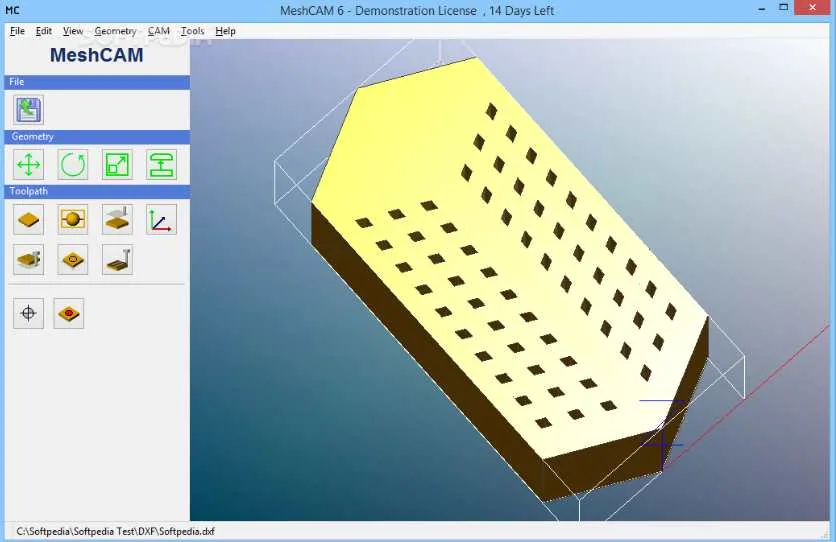Viewport: 836px width, 542px height.
Task: Select the green move geometry arrows icon
Action: click(x=28, y=164)
